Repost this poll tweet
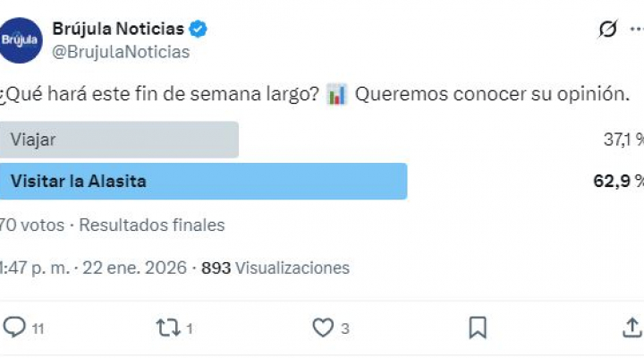 (x=168, y=328)
